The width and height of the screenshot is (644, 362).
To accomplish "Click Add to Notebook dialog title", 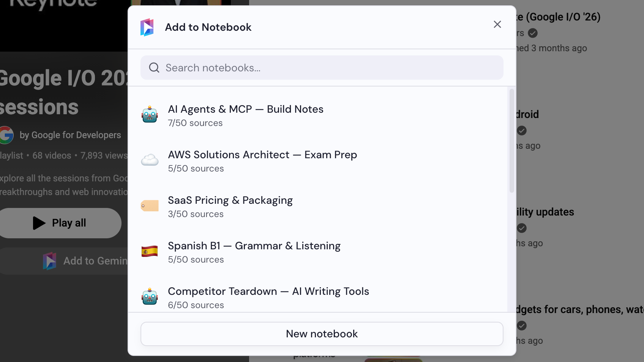I will [208, 27].
